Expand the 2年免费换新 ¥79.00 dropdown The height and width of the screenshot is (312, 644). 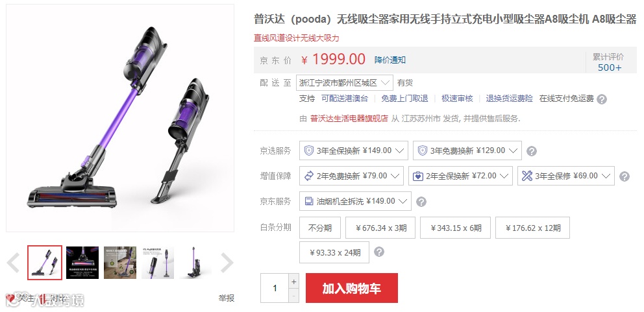352,176
